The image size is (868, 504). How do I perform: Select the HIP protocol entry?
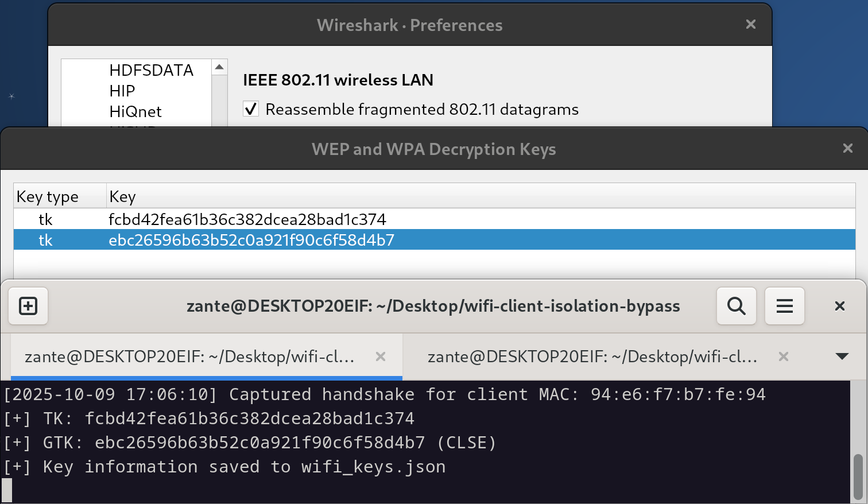pos(122,91)
